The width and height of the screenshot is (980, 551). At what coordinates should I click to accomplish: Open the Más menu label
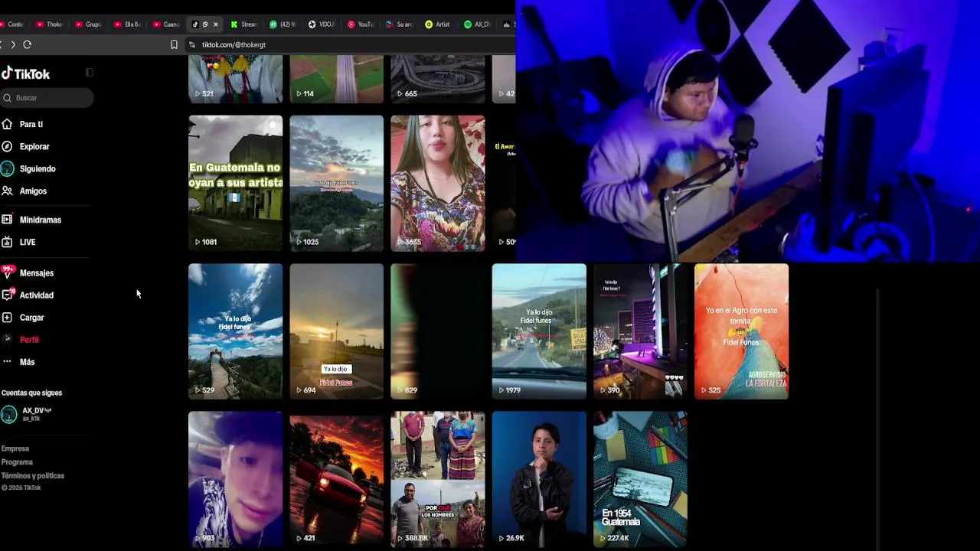click(27, 362)
